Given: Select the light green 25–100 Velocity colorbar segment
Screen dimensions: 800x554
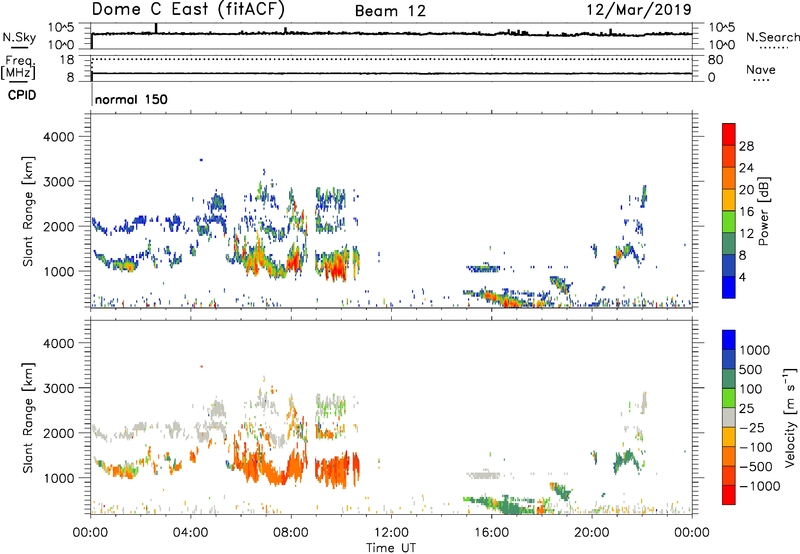Looking at the screenshot, I should point(729,398).
